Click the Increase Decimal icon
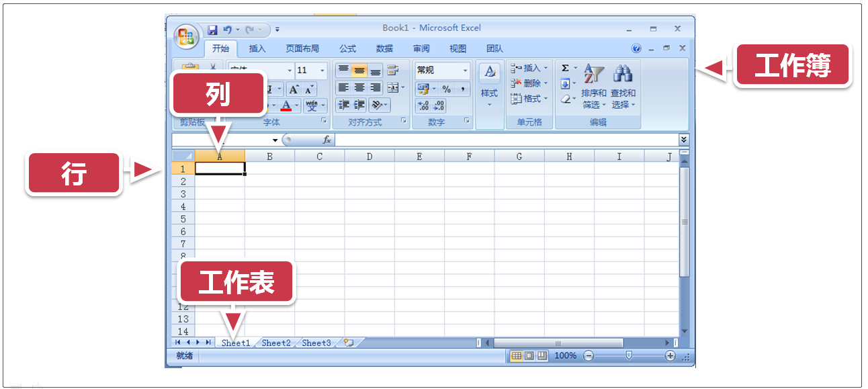The width and height of the screenshot is (868, 389). [423, 105]
